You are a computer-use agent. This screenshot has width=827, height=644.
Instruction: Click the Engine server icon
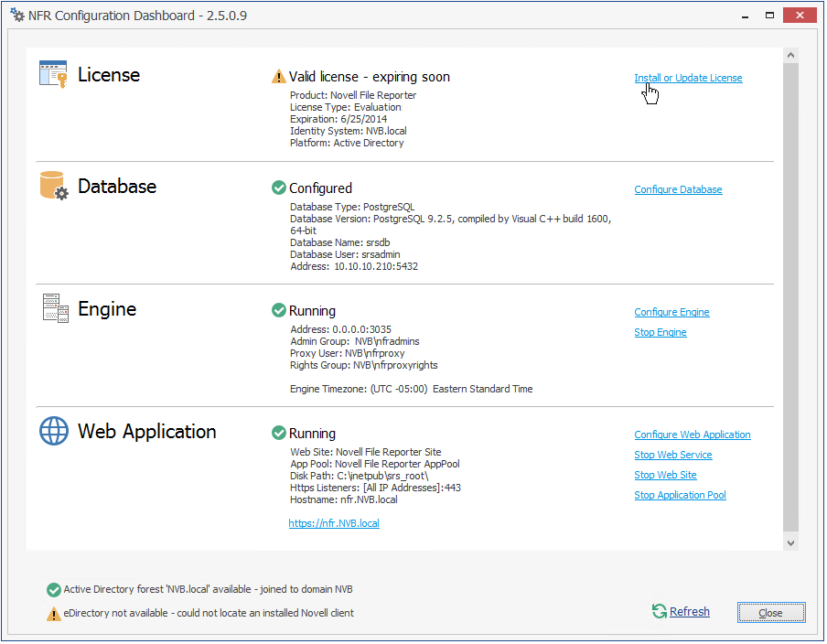[55, 308]
